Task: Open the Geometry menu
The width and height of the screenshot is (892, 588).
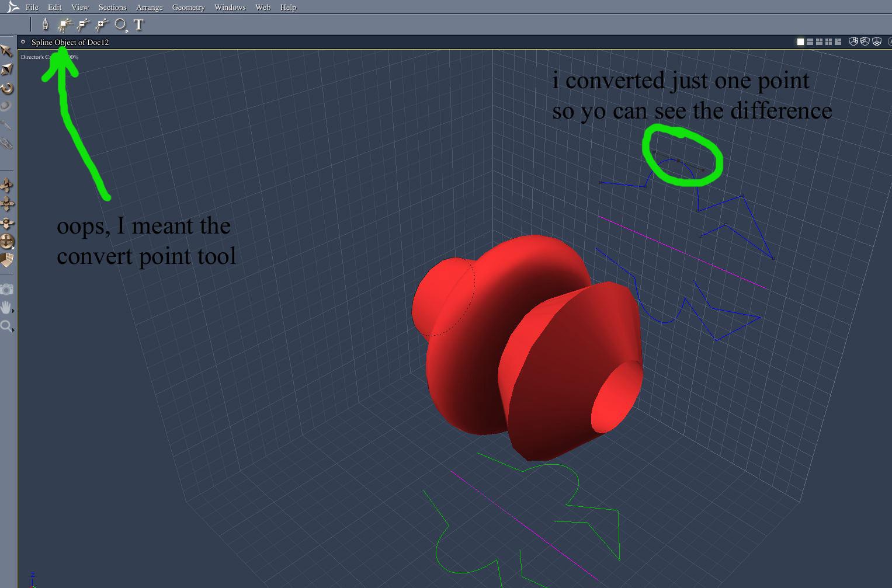Action: [x=188, y=8]
